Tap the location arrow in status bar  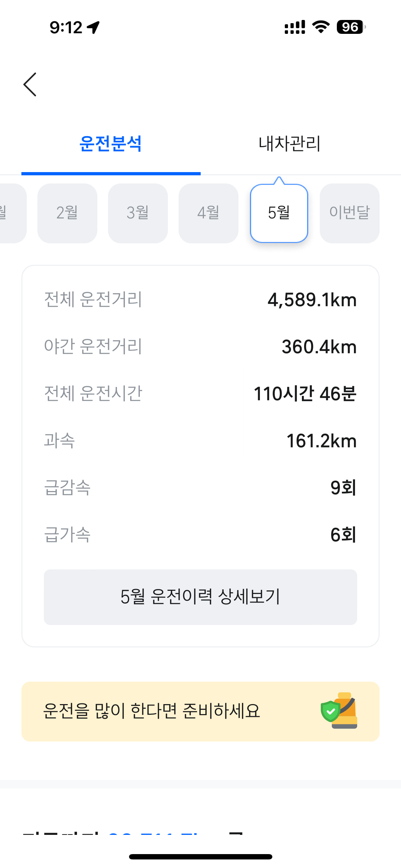click(93, 27)
